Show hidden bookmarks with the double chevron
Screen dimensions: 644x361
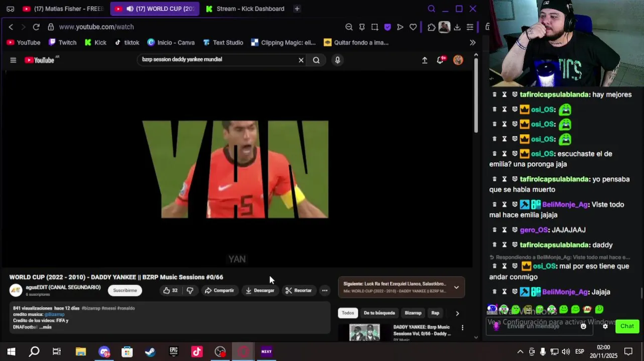click(x=472, y=43)
